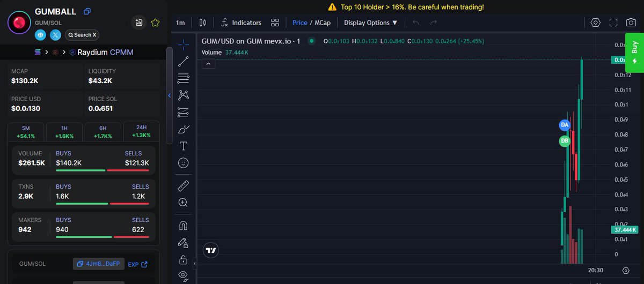Click the green live-status dot in legend
Image resolution: width=644 pixels, height=284 pixels.
tap(311, 41)
